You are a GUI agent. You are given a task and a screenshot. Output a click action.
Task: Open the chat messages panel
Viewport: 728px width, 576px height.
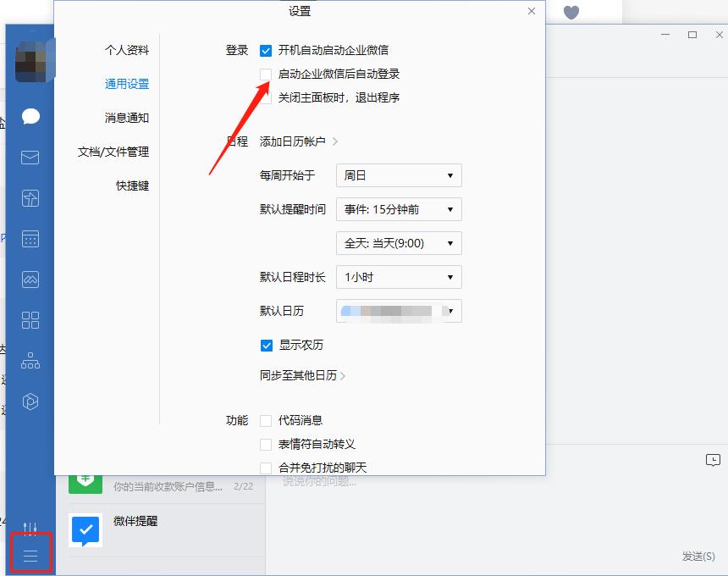click(x=30, y=116)
